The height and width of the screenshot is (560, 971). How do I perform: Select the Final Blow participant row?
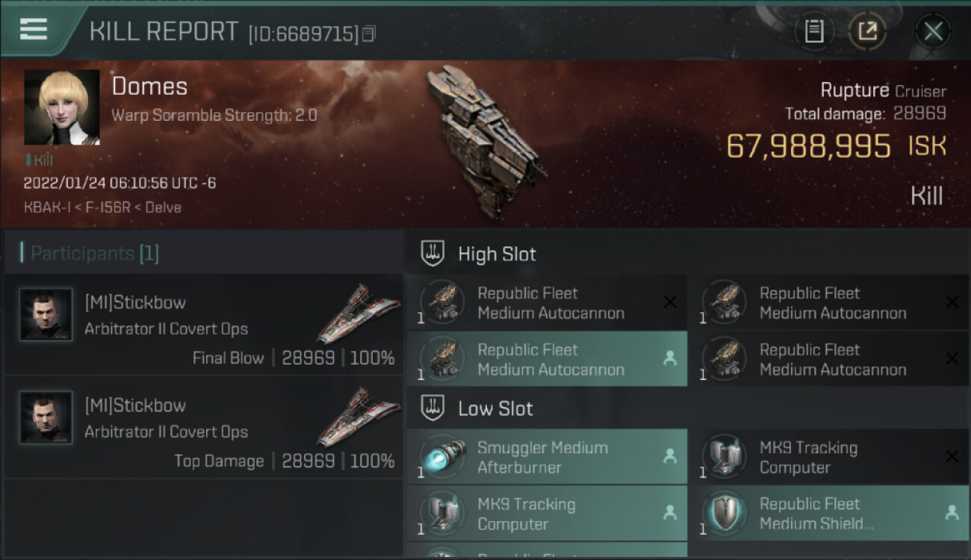pos(203,324)
